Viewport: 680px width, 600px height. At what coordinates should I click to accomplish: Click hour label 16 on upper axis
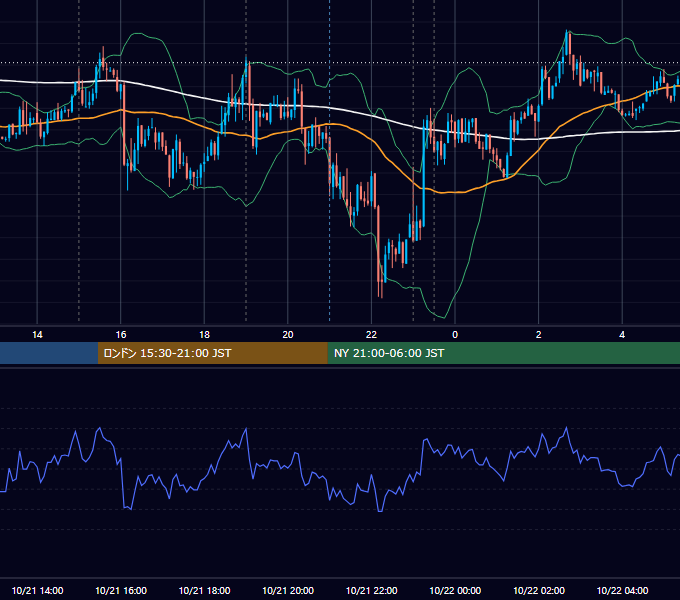click(121, 335)
